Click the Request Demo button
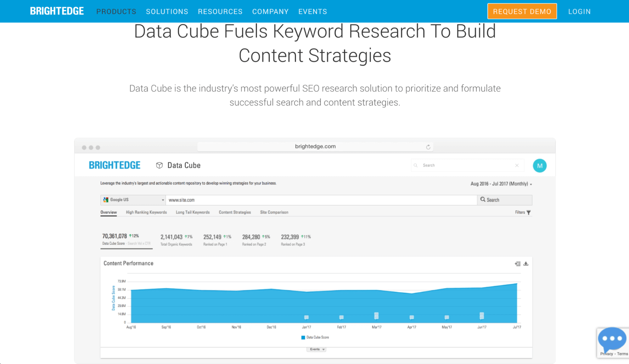The height and width of the screenshot is (364, 629). coord(522,11)
